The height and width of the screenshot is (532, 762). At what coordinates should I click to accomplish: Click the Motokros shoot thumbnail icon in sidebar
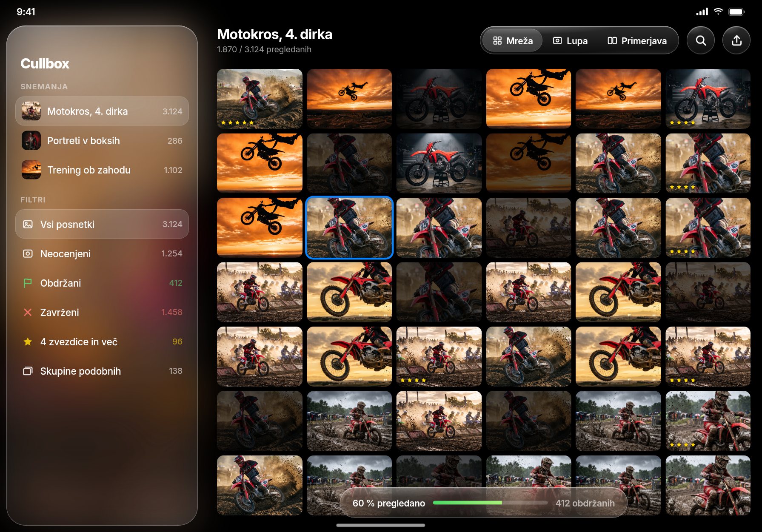tap(31, 111)
